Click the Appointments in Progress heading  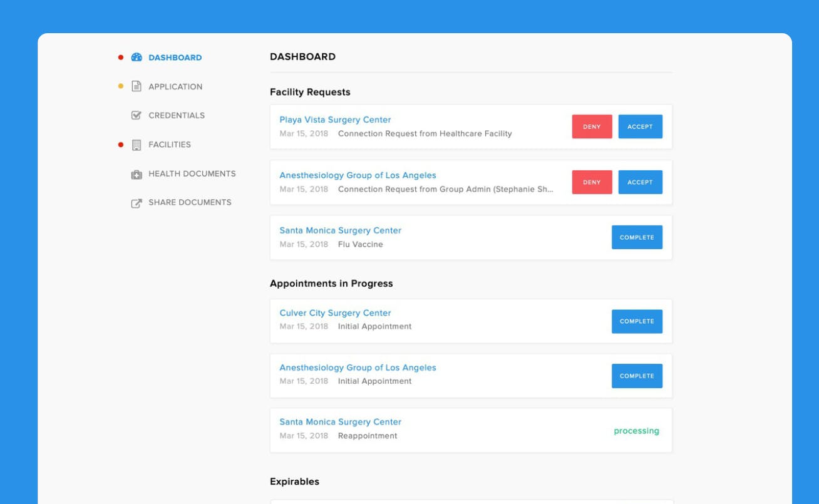(x=331, y=284)
